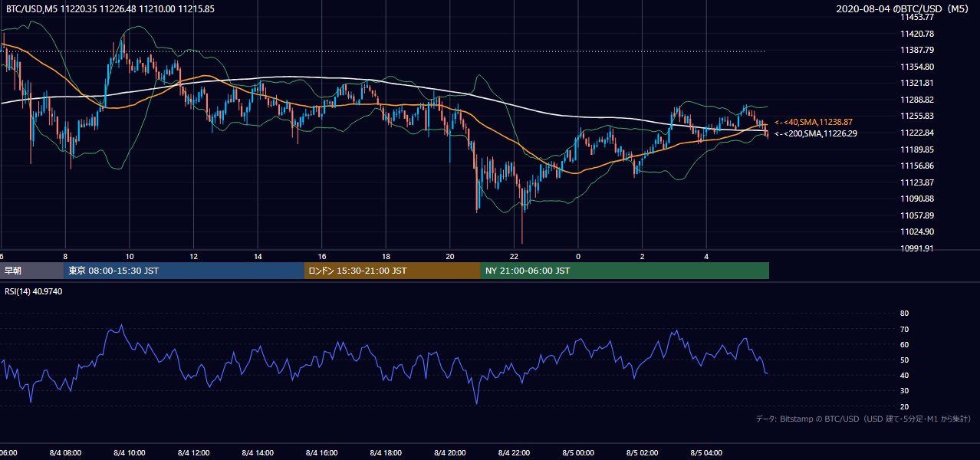Click price axis label 11387.79
980x460 pixels.
tap(917, 50)
